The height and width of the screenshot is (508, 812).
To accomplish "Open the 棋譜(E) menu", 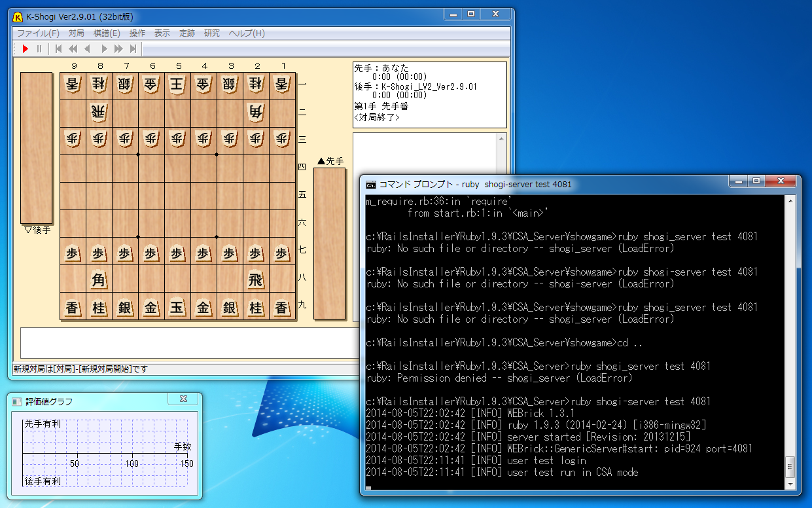I will pos(107,33).
